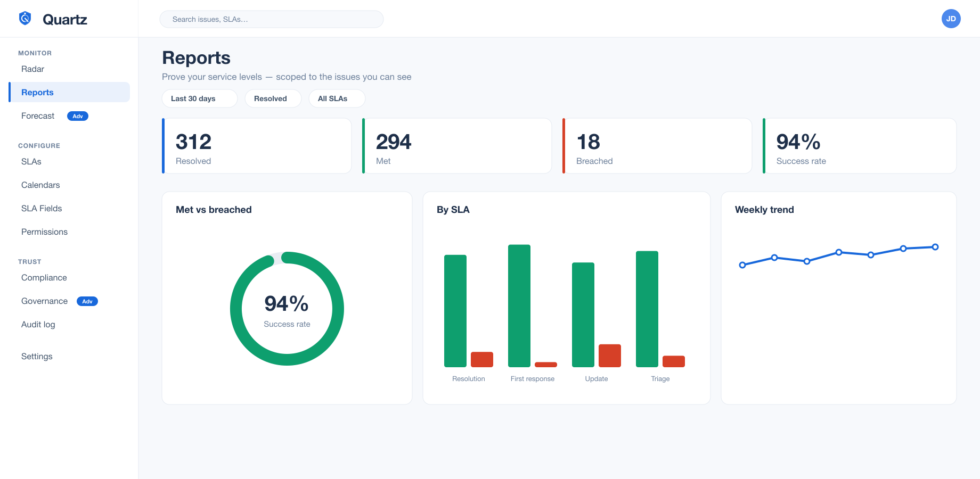Viewport: 980px width, 479px height.
Task: Click the green First response met bar
Action: tap(519, 306)
